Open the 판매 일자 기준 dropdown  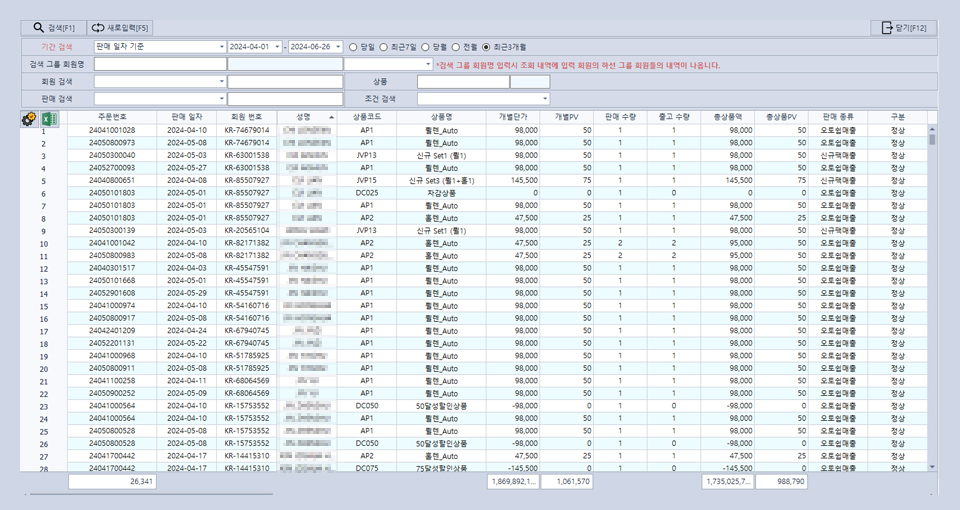tap(221, 47)
